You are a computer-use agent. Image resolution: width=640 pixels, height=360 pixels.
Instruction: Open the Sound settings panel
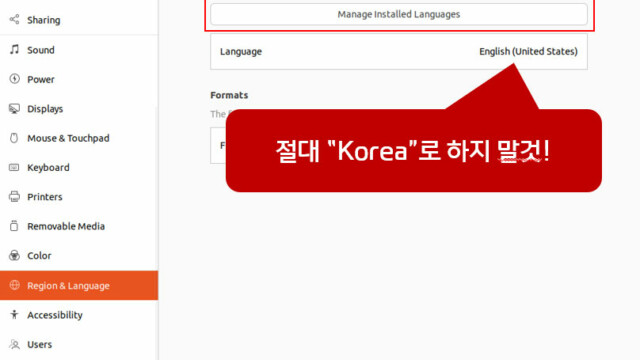pos(79,50)
